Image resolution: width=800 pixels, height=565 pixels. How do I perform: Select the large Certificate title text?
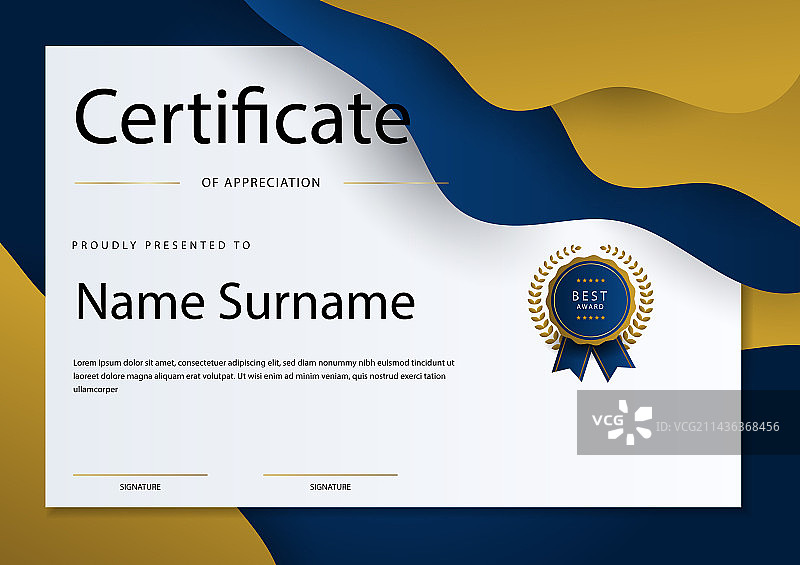pos(242,118)
